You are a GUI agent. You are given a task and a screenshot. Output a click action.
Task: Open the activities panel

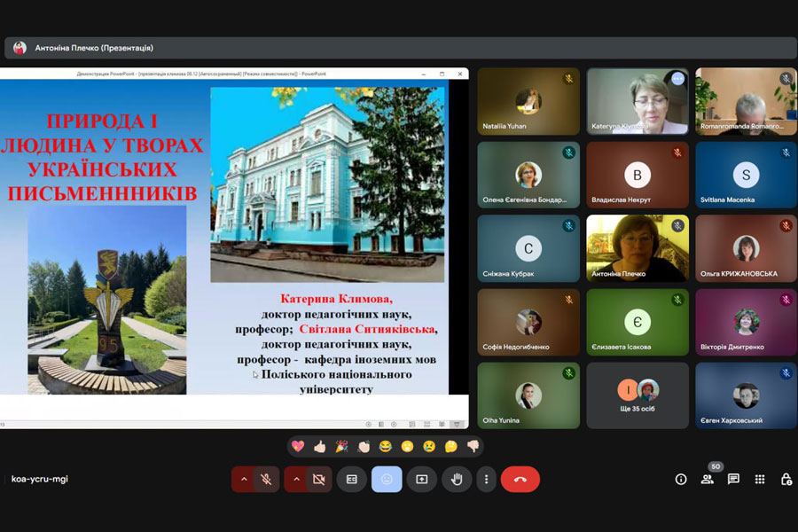[760, 479]
